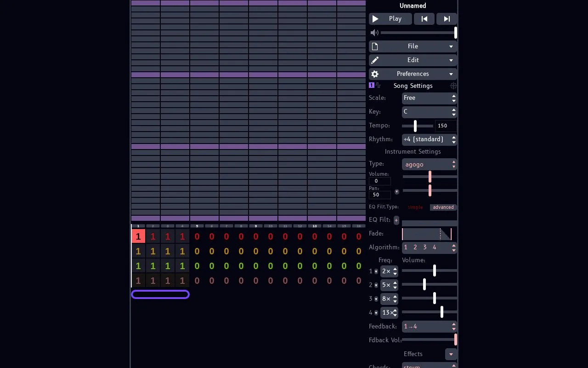Click the EQ Filt plus button
This screenshot has width=588, height=368.
pyautogui.click(x=396, y=220)
